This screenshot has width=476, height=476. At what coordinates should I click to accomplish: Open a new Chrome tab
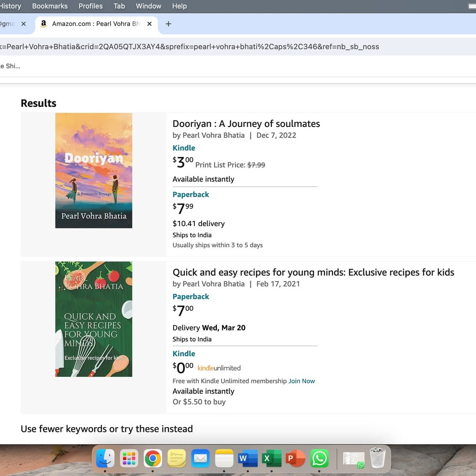click(x=168, y=24)
